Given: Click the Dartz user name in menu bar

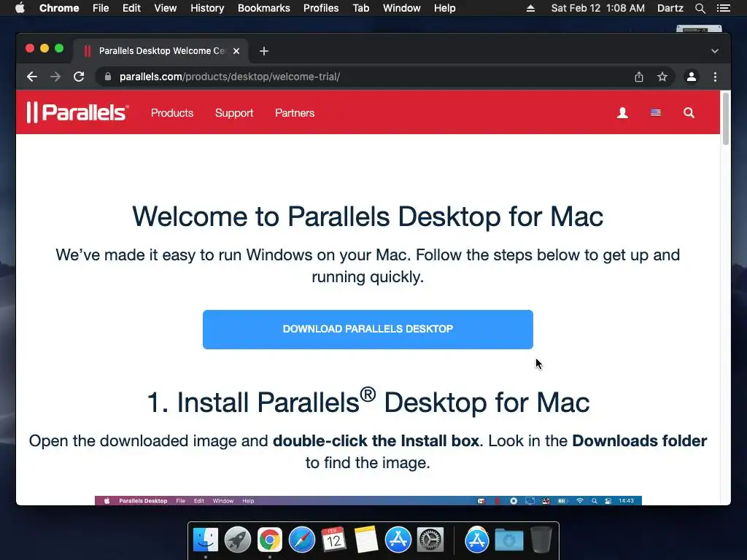Looking at the screenshot, I should coord(670,8).
